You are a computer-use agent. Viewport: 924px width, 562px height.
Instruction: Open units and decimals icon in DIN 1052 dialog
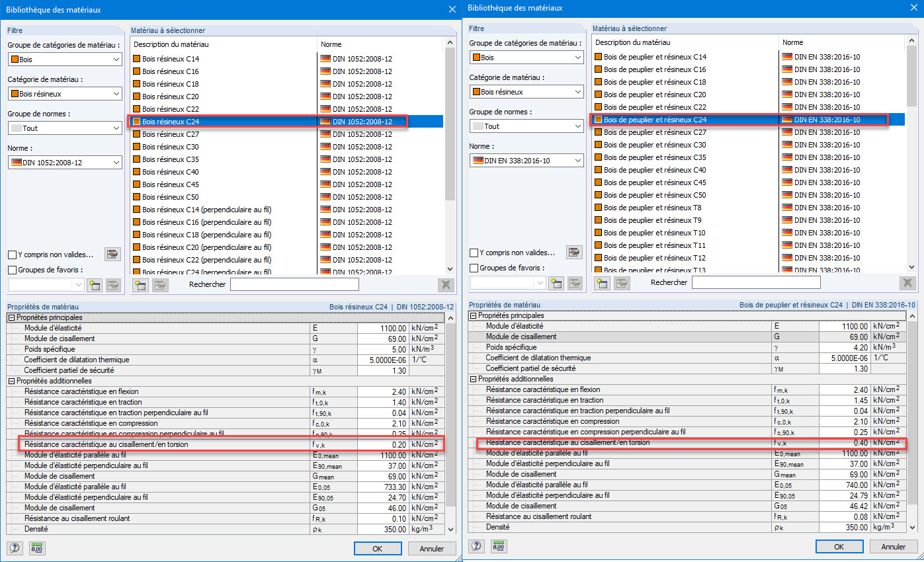(36, 548)
